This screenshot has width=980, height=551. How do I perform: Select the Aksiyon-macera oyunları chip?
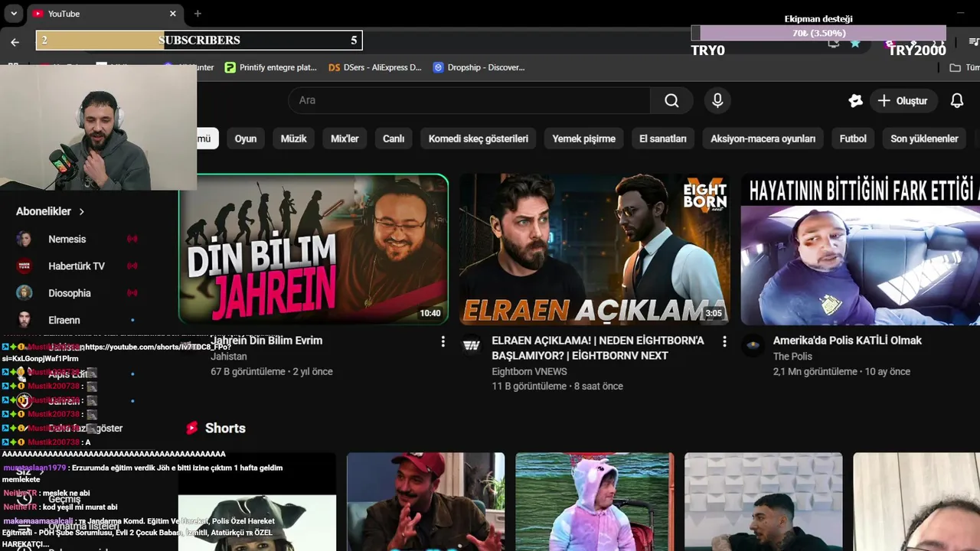tap(763, 139)
